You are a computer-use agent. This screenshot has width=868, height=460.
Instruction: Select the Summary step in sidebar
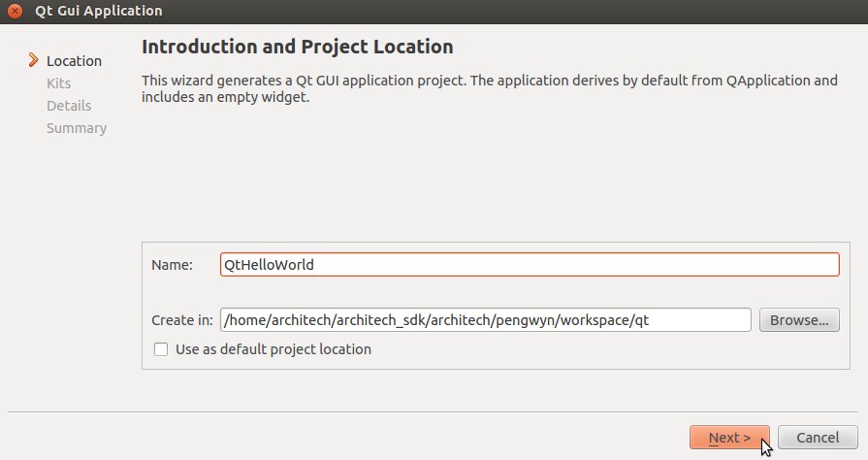(x=77, y=128)
